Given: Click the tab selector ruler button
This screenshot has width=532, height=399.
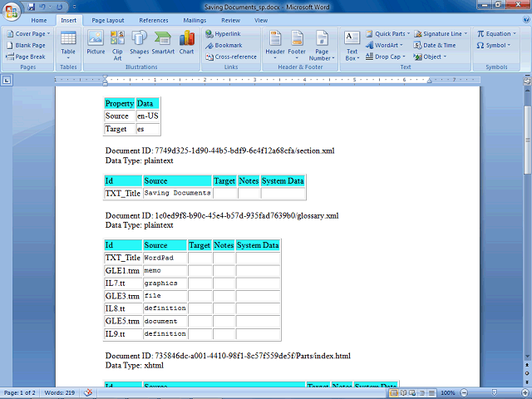Looking at the screenshot, I should pyautogui.click(x=7, y=81).
